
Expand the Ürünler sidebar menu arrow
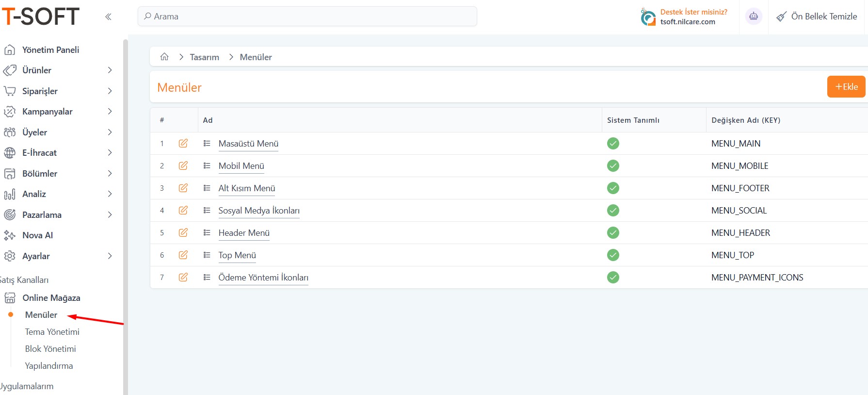(110, 70)
